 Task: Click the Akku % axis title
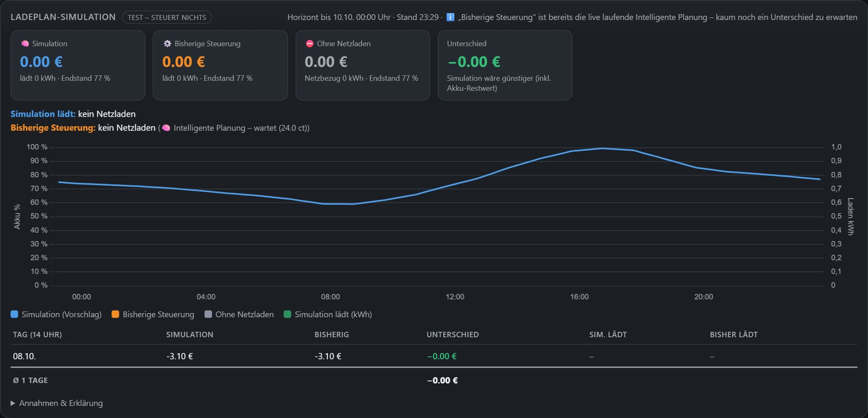(x=17, y=216)
